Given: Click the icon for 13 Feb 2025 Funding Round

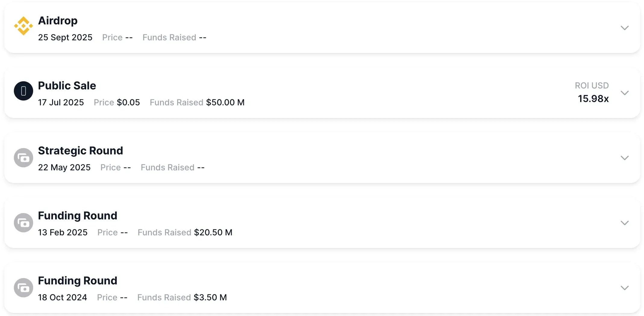Looking at the screenshot, I should pos(23,223).
